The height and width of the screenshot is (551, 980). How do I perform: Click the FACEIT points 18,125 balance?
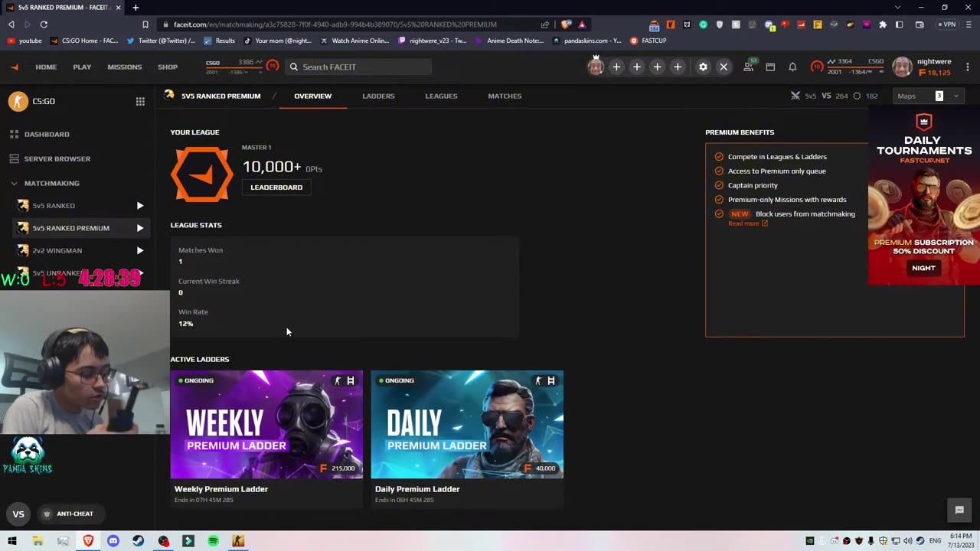(x=934, y=73)
